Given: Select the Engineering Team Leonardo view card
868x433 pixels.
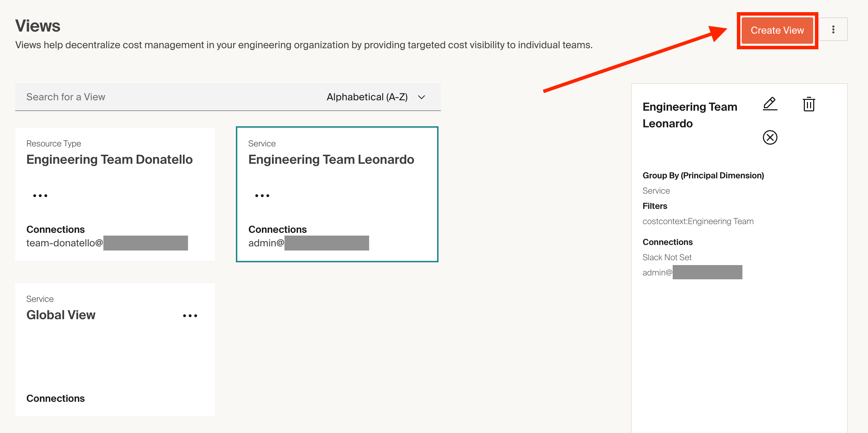Looking at the screenshot, I should (x=331, y=160).
